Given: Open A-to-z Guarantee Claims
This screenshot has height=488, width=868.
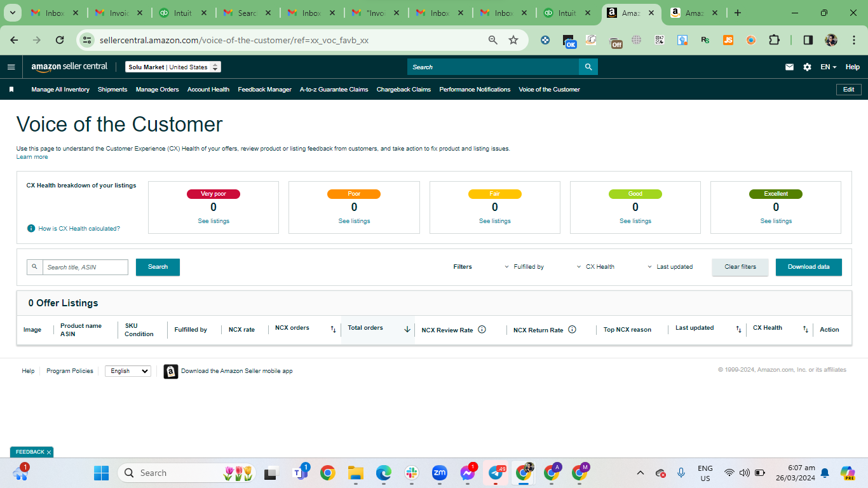Looking at the screenshot, I should coord(334,90).
